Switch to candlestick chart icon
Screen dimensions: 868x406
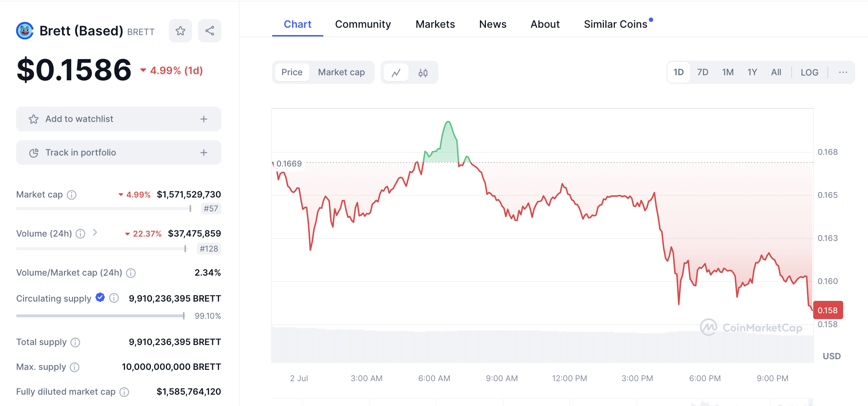pyautogui.click(x=423, y=73)
